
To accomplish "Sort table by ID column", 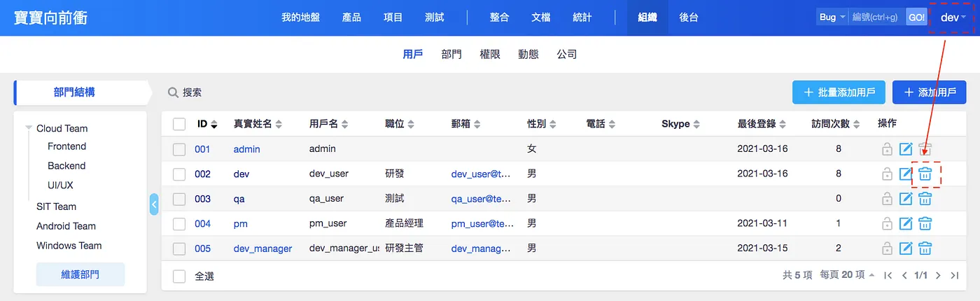I will 207,124.
